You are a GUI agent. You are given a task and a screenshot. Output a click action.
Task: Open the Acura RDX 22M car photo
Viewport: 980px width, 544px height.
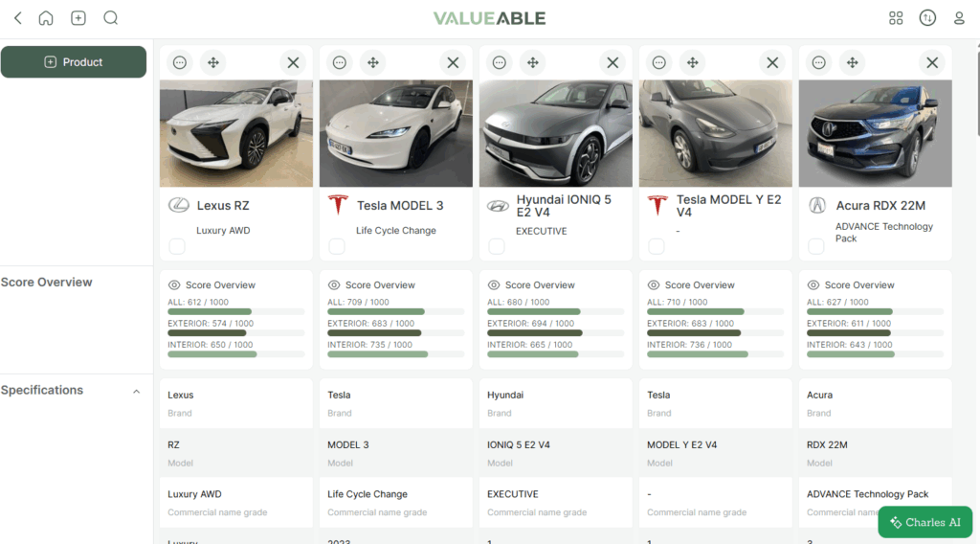875,133
